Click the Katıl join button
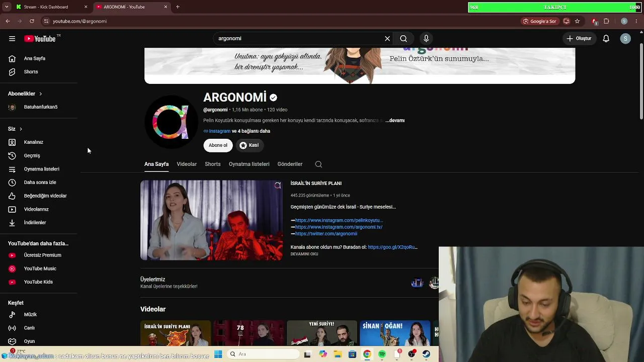The height and width of the screenshot is (362, 644). pos(249,145)
